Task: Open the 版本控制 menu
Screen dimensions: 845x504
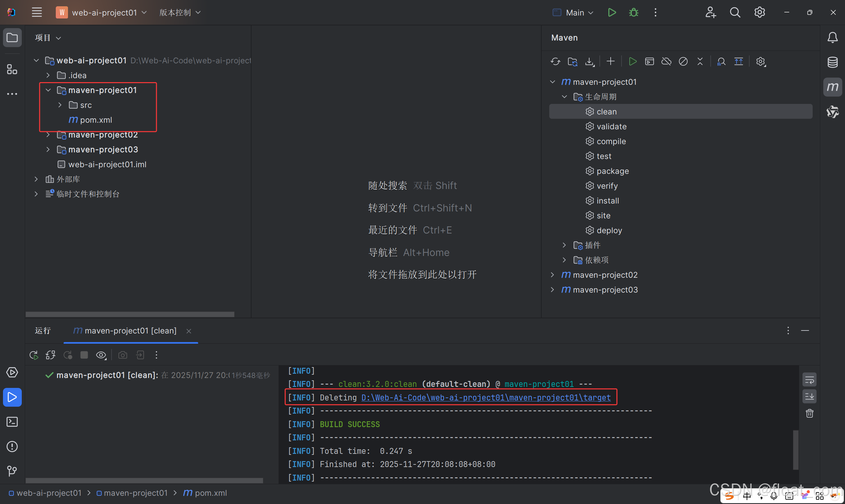Action: pos(180,13)
